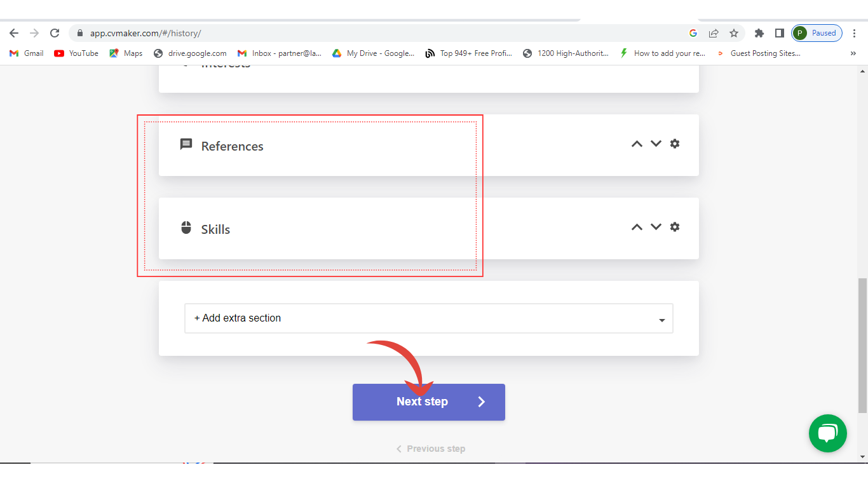Open the YouTube bookmark
Image resolution: width=868 pixels, height=488 pixels.
pyautogui.click(x=76, y=53)
